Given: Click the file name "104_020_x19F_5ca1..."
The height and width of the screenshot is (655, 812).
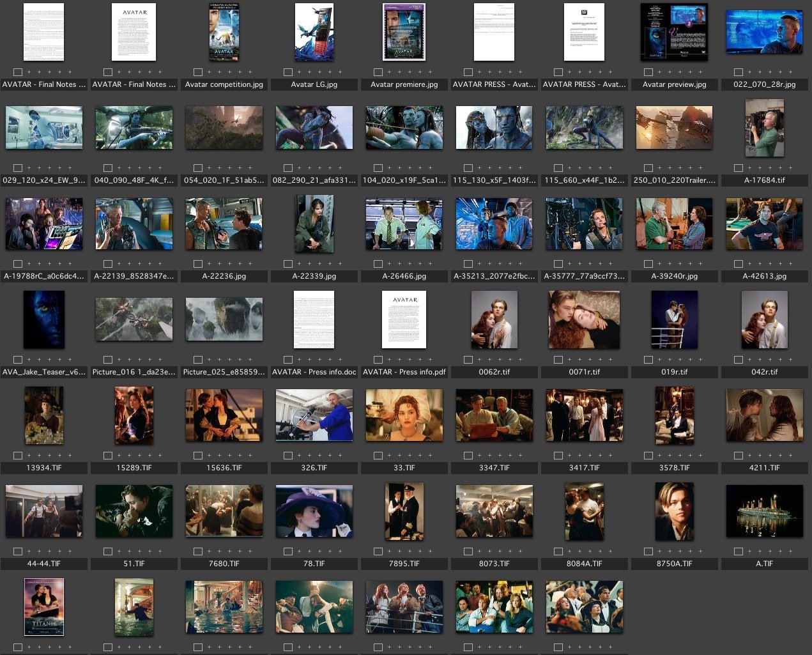Looking at the screenshot, I should pyautogui.click(x=404, y=180).
